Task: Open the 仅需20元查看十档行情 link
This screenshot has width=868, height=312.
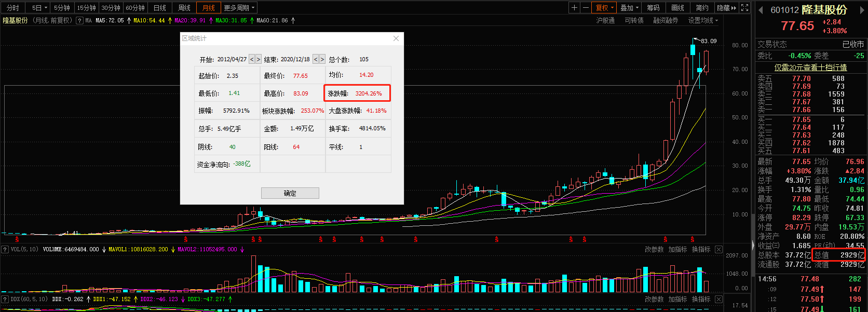Action: point(810,67)
